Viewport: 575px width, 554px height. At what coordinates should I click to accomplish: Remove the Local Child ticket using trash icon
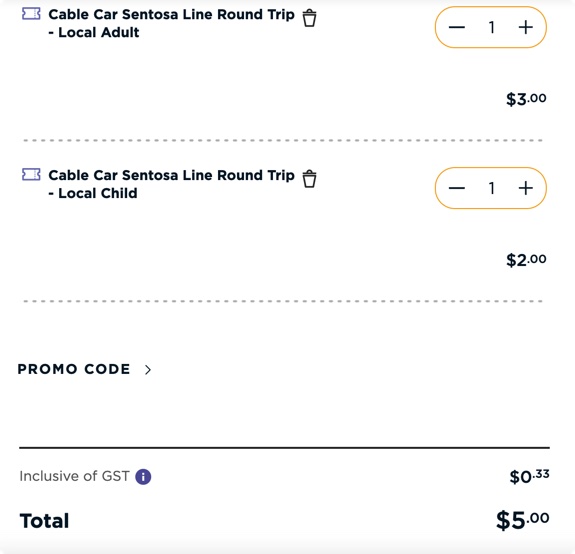[x=309, y=179]
